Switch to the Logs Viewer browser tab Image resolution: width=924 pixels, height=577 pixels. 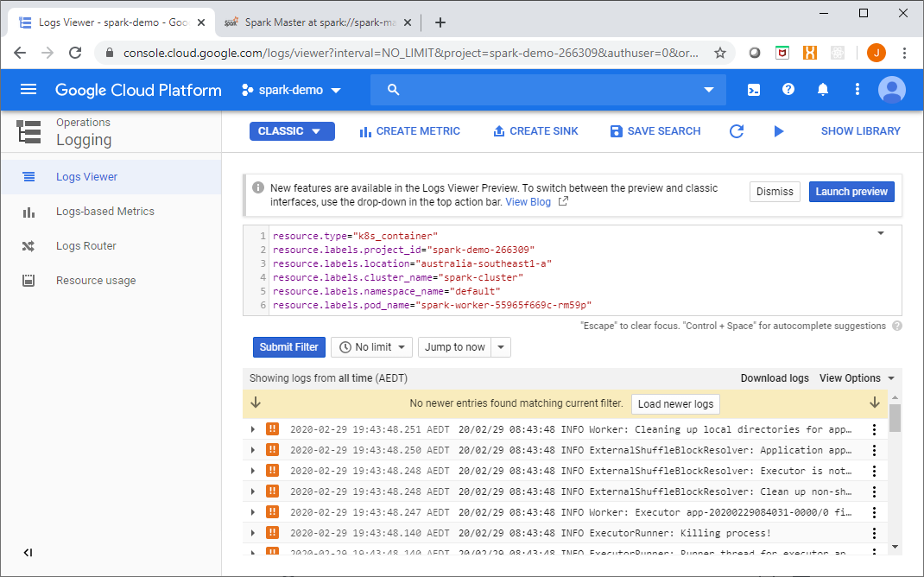(111, 22)
